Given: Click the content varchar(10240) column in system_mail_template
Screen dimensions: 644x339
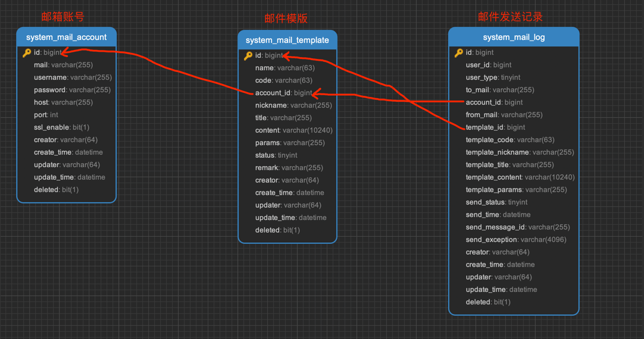Looking at the screenshot, I should pyautogui.click(x=293, y=130).
